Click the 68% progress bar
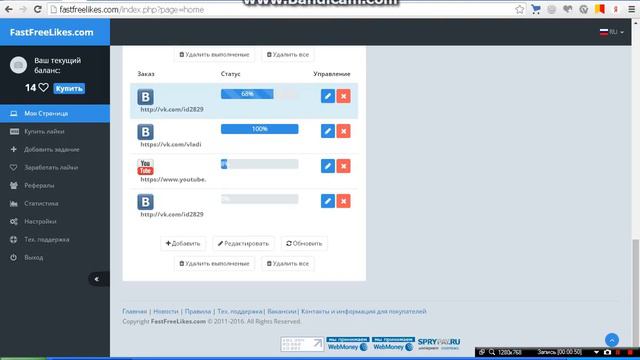Viewport: 640px width, 360px height. pos(260,94)
